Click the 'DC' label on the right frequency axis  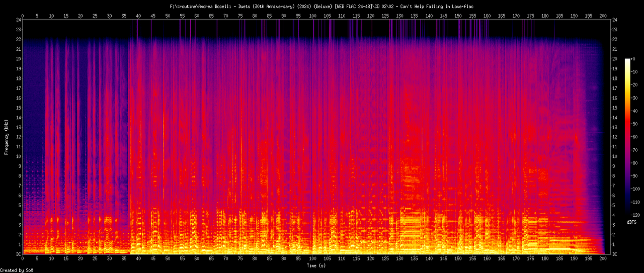[x=615, y=254]
